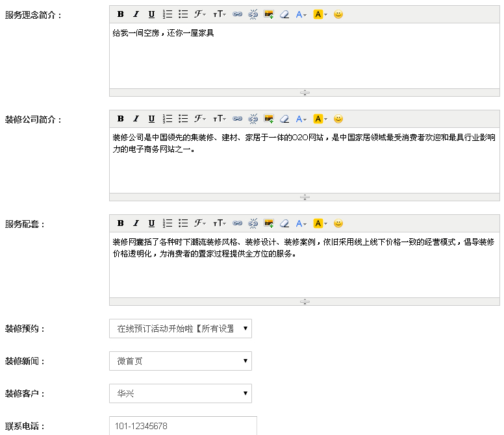This screenshot has width=504, height=435.
Task: Click insert image icon in 服务理念简介 editor
Action: tap(269, 14)
